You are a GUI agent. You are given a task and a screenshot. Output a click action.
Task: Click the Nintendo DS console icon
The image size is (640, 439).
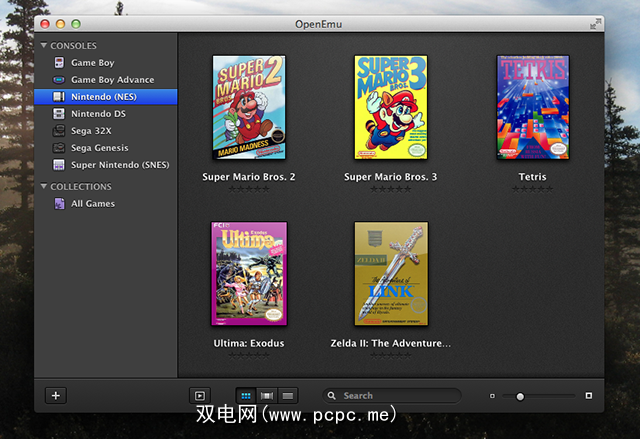point(59,114)
